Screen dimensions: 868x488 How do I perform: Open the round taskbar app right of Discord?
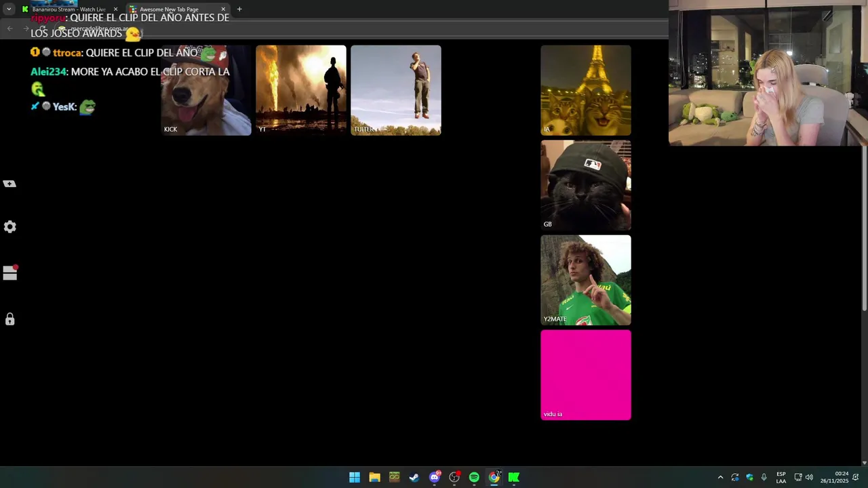point(454,477)
